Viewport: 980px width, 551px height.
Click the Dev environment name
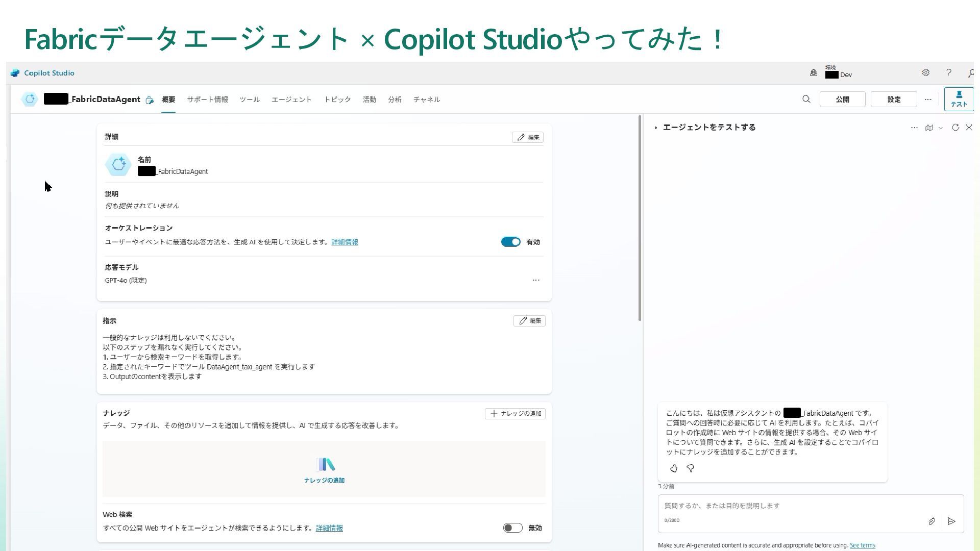click(846, 75)
